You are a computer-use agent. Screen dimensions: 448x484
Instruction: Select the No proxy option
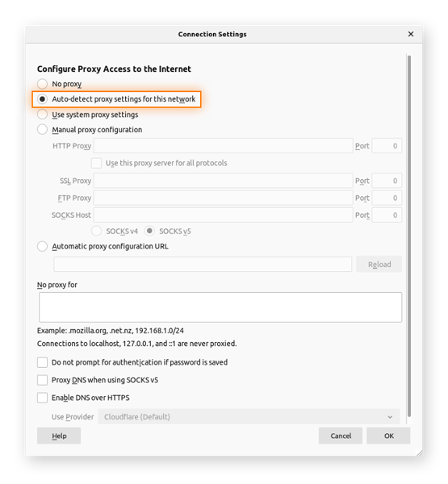tap(42, 84)
